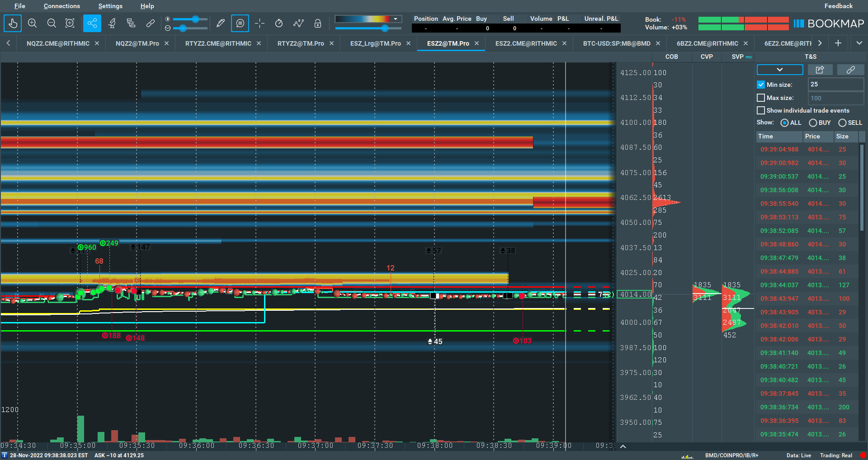Viewport: 868px width, 460px height.
Task: Click the Max size value field
Action: 836,98
